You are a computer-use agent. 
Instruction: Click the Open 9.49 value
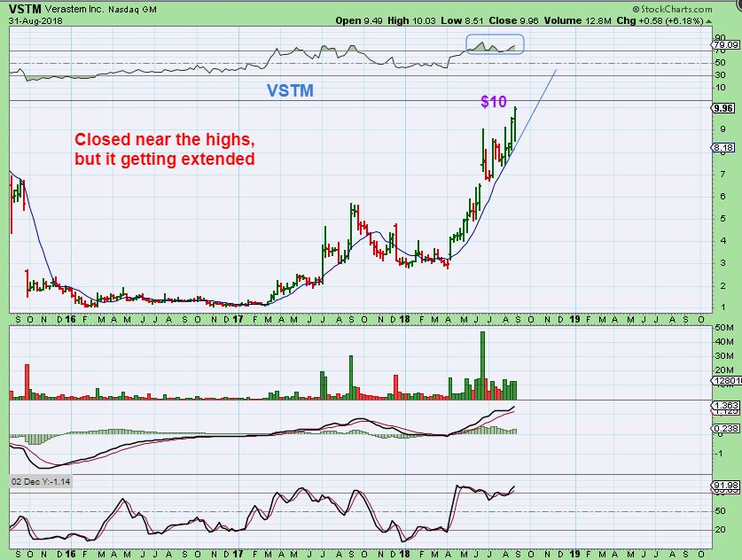(359, 20)
